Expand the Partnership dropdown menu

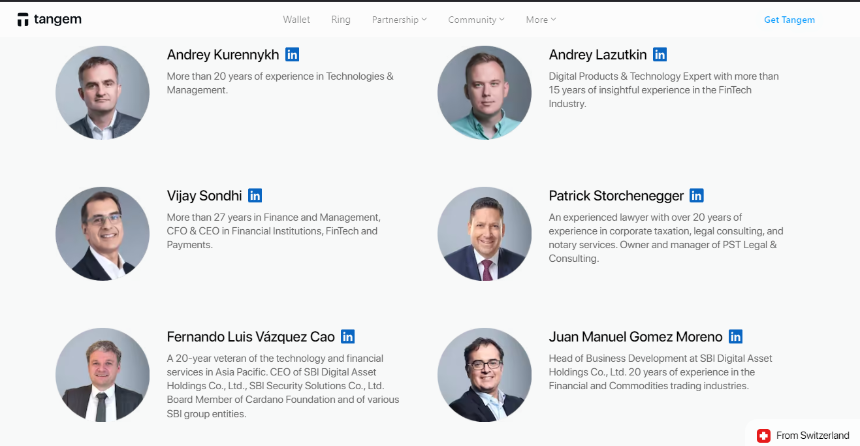tap(399, 20)
